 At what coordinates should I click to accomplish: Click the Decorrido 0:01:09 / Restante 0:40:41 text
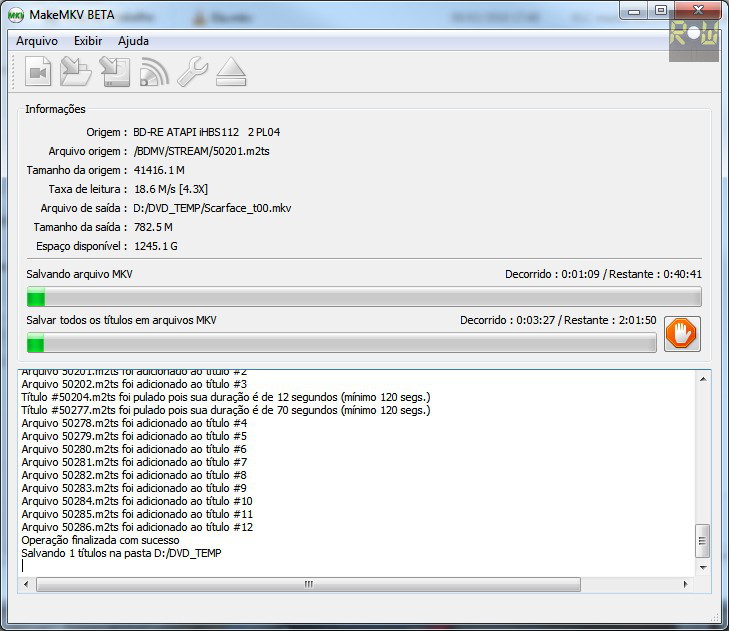(603, 274)
